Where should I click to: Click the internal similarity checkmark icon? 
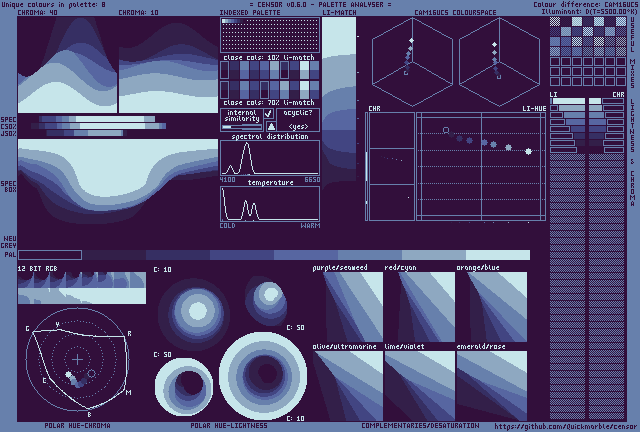pyautogui.click(x=269, y=114)
